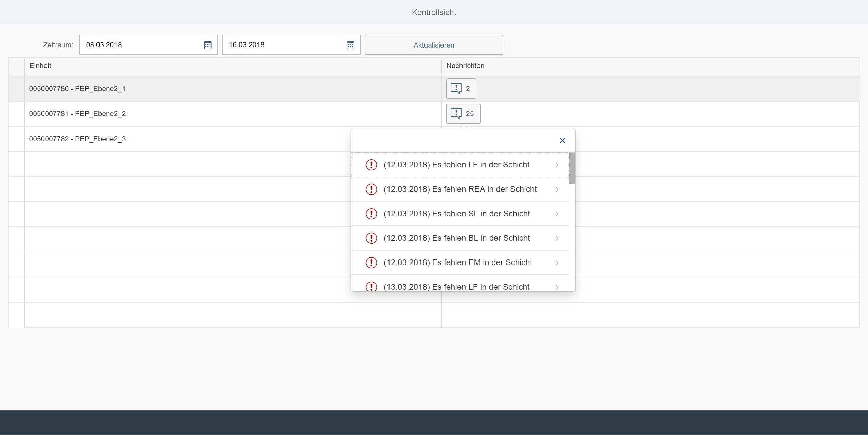Image resolution: width=868 pixels, height=435 pixels.
Task: Open calendar picker for end date 16.03.2018
Action: (x=350, y=45)
